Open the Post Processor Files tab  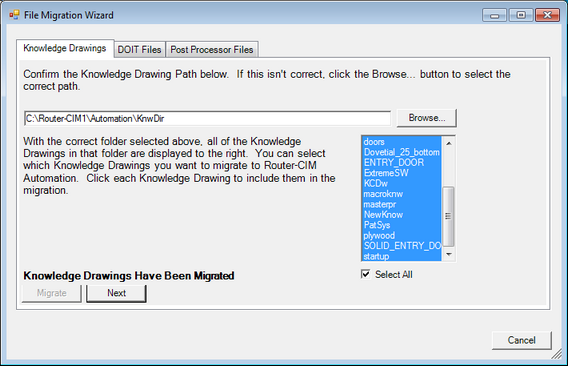click(212, 50)
